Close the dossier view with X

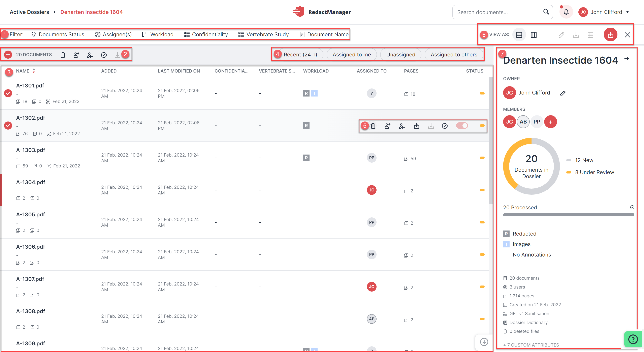(627, 35)
